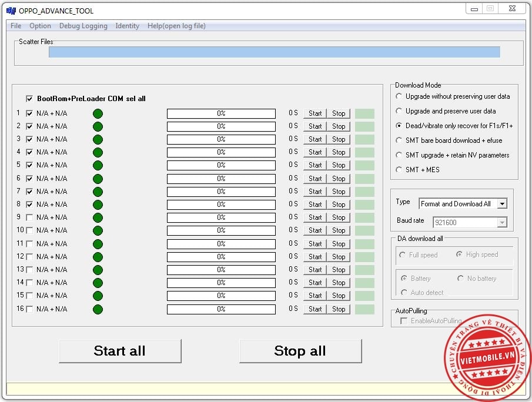Click Stop for row 3
The image size is (532, 402).
pyautogui.click(x=339, y=139)
